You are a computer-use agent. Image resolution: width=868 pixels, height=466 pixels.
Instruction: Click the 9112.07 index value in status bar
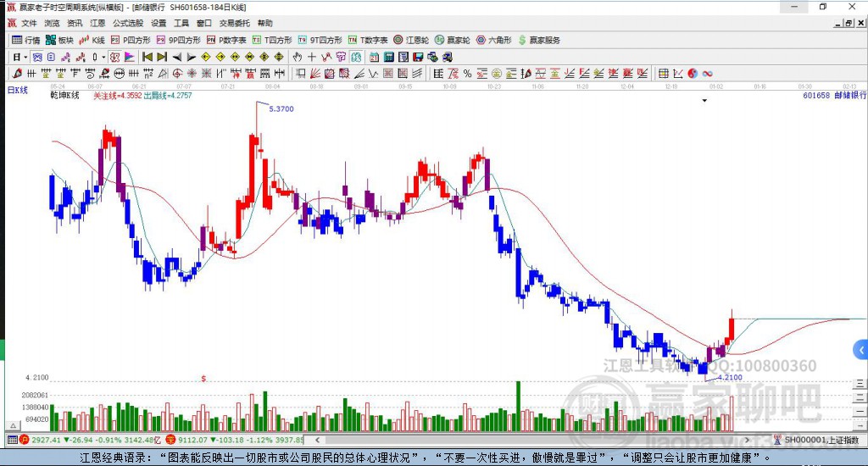coord(193,440)
